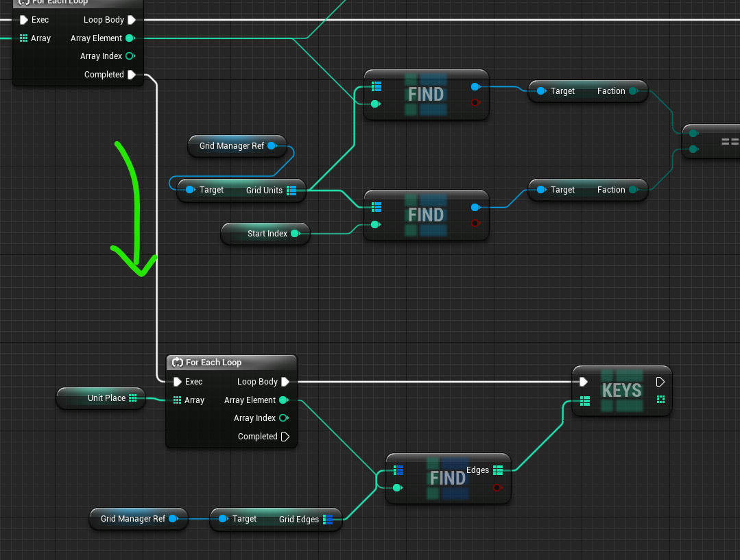Viewport: 740px width, 560px height.
Task: Click the Target pin of the upper Faction node
Action: (541, 91)
